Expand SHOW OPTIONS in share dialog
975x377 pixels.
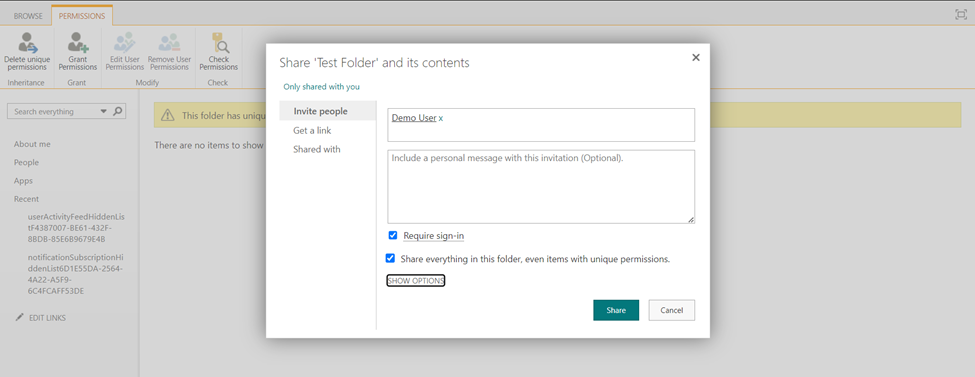(415, 281)
